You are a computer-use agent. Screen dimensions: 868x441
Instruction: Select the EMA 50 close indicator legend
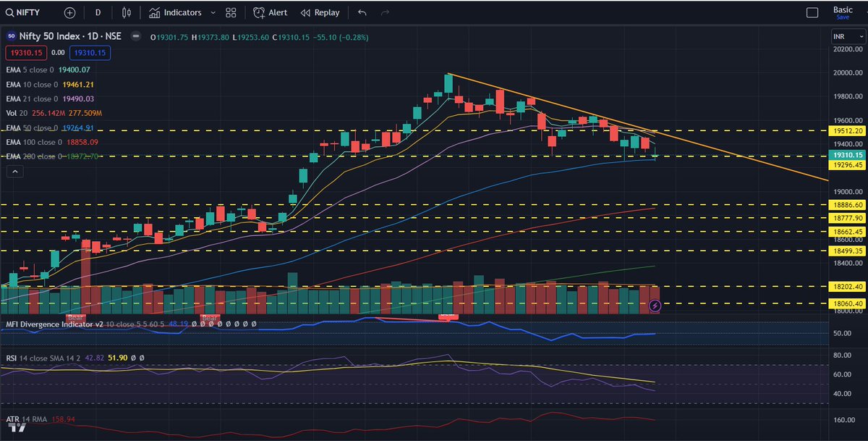point(49,127)
